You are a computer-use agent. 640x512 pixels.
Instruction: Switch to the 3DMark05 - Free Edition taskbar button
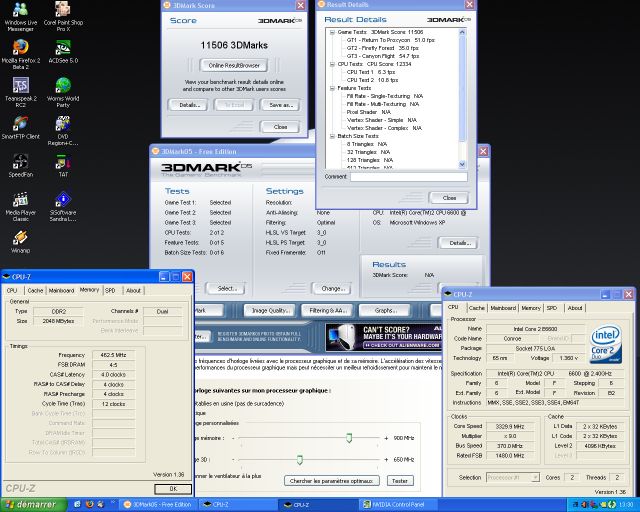coord(158,505)
